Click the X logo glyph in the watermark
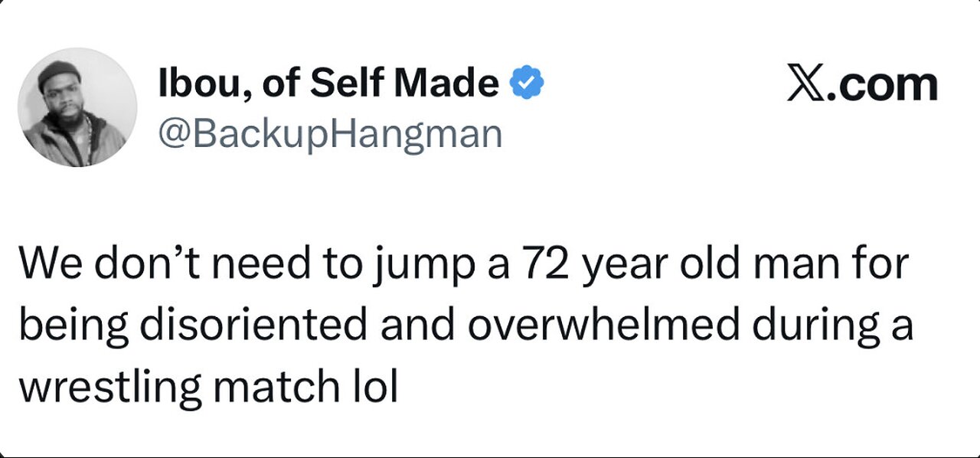980x458 pixels. [x=805, y=84]
